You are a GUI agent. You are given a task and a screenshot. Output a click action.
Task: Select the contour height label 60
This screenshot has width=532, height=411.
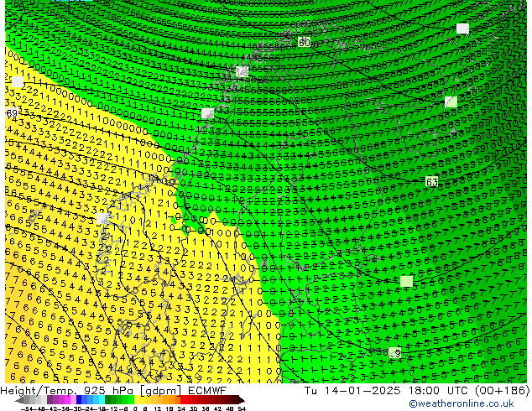point(304,43)
